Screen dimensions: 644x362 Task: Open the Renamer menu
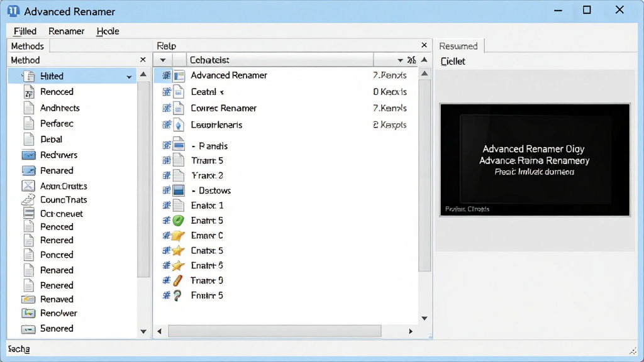67,31
